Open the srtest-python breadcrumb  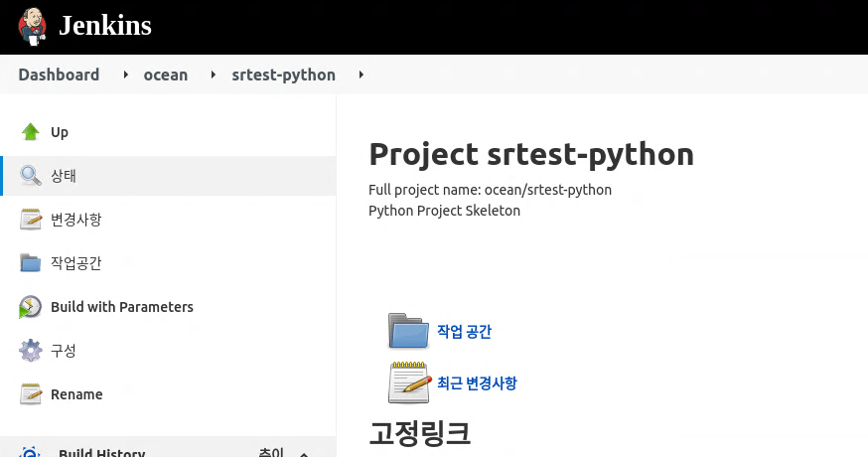[283, 76]
